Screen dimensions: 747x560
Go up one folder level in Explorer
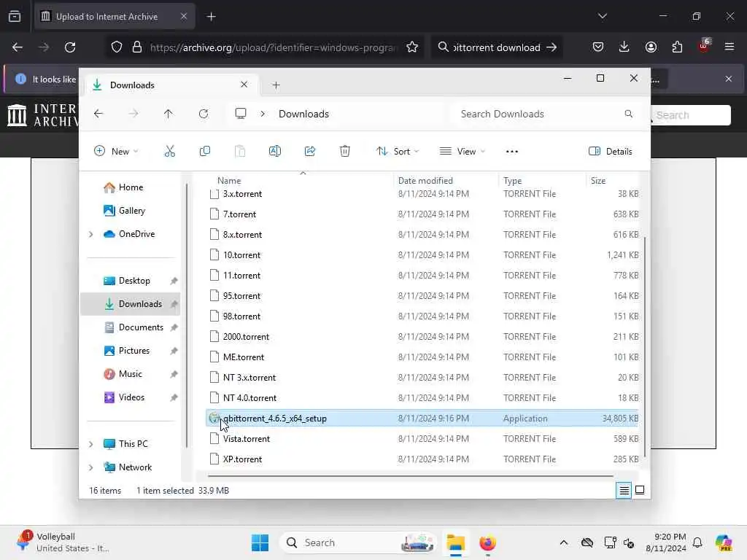click(169, 114)
